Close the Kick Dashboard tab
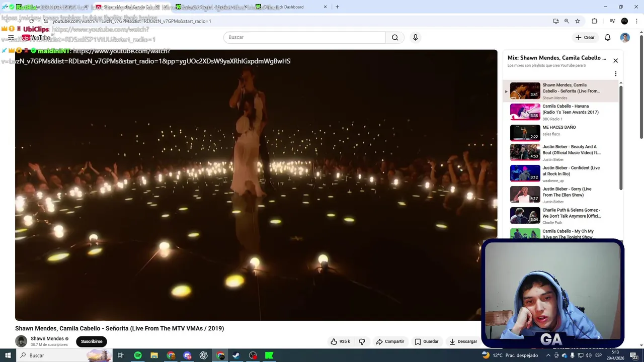The width and height of the screenshot is (644, 362). click(325, 7)
